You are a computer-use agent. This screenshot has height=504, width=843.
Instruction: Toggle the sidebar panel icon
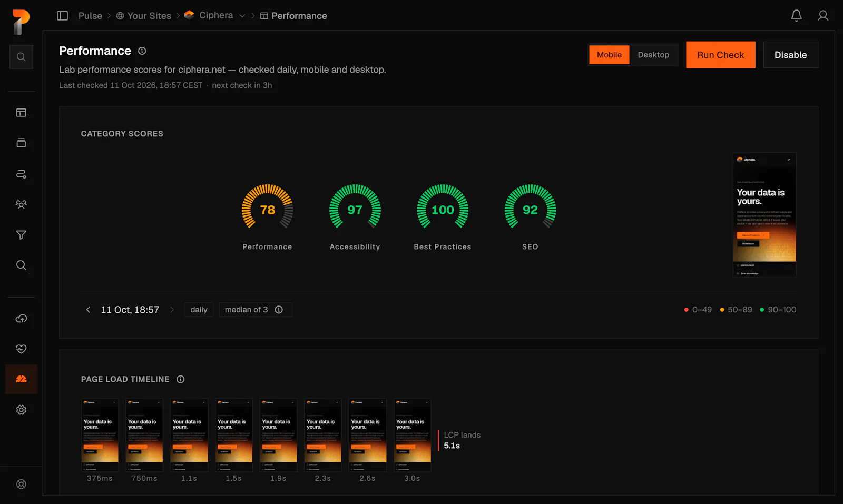(62, 16)
